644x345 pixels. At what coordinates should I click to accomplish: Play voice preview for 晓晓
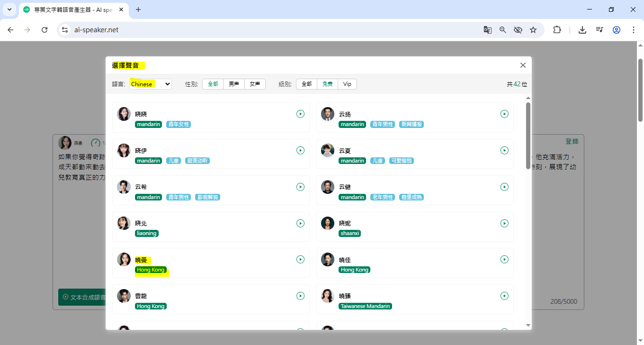[x=300, y=114]
